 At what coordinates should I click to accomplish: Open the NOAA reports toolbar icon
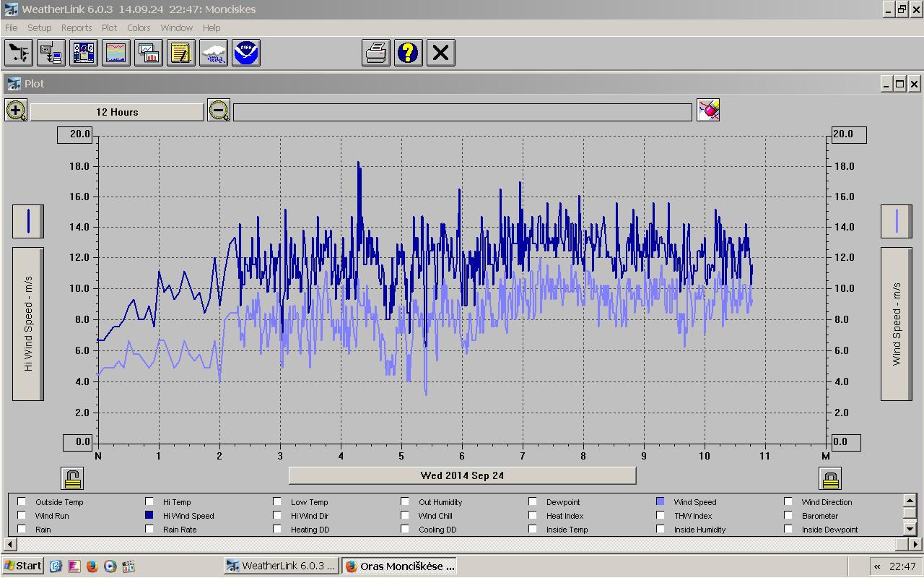(x=246, y=53)
